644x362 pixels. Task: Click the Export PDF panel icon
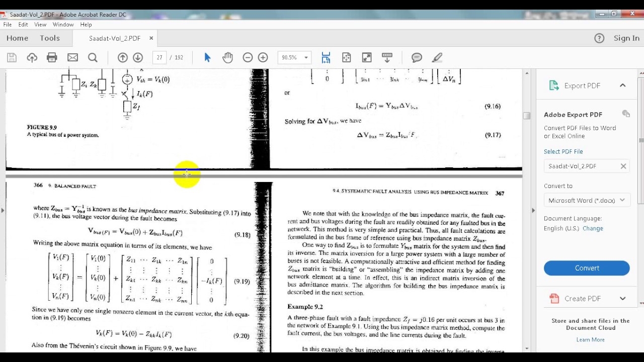pos(554,85)
